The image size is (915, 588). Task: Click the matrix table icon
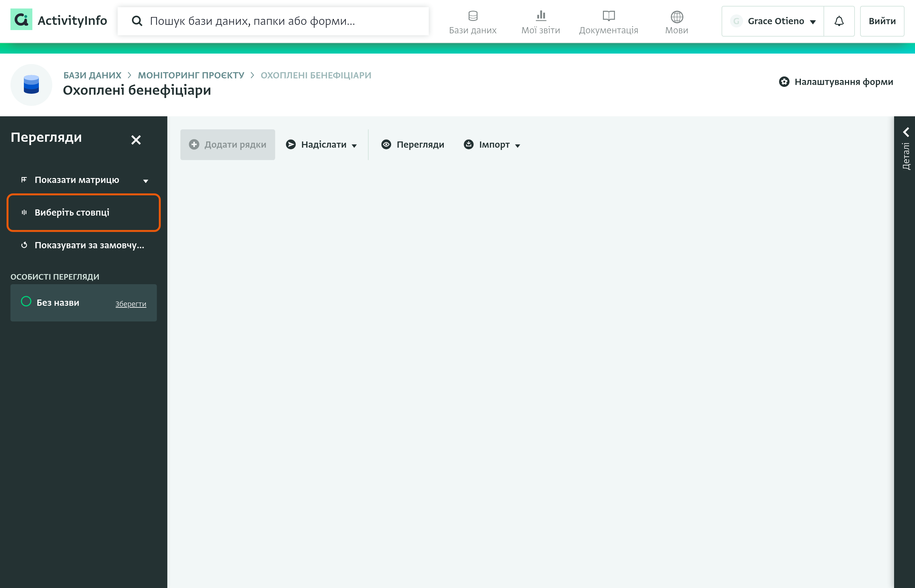(x=24, y=179)
